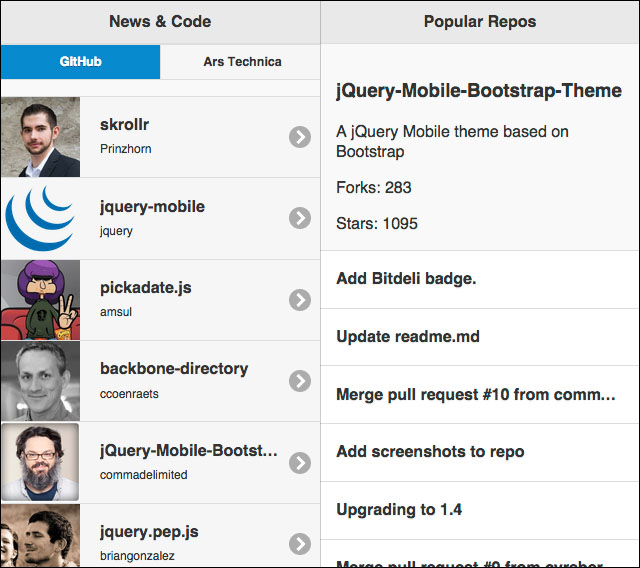Click the briangonzalez owner name
640x568 pixels.
[137, 556]
